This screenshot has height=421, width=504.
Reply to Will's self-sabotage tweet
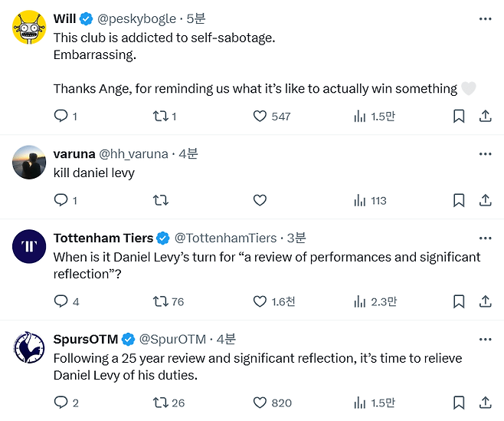(61, 117)
